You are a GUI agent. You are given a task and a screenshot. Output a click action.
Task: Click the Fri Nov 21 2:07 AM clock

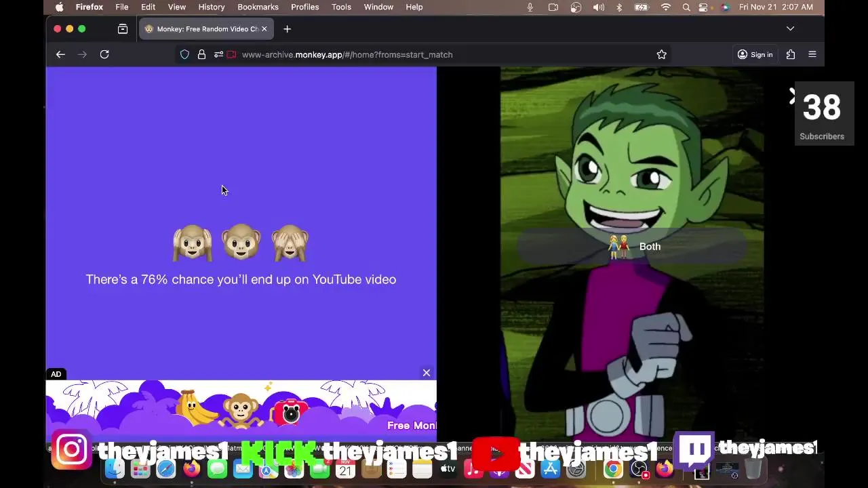(x=776, y=7)
